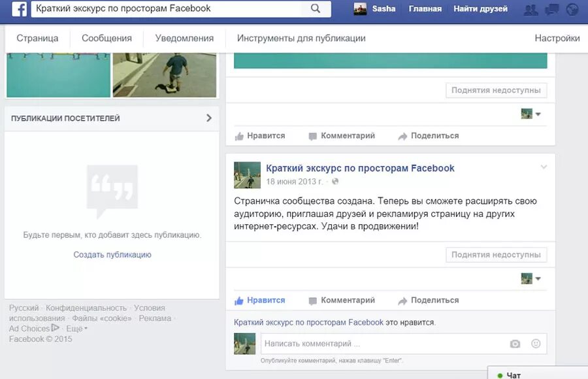Image resolution: width=588 pixels, height=379 pixels.
Task: Click Найти друзей in the top bar
Action: pyautogui.click(x=480, y=8)
